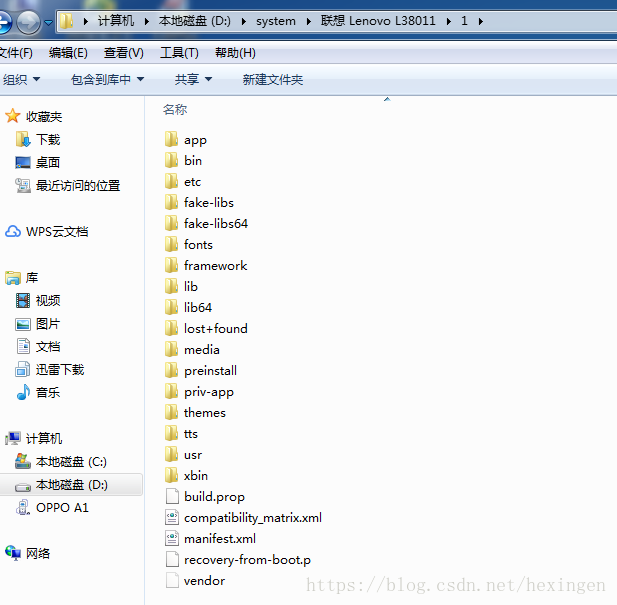Open the bin folder icon

click(x=171, y=160)
